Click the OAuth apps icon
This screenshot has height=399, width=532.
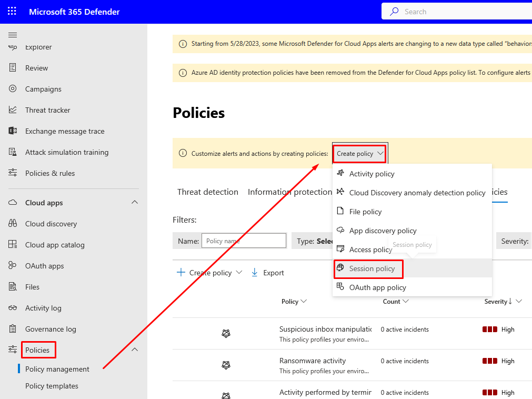(x=13, y=266)
